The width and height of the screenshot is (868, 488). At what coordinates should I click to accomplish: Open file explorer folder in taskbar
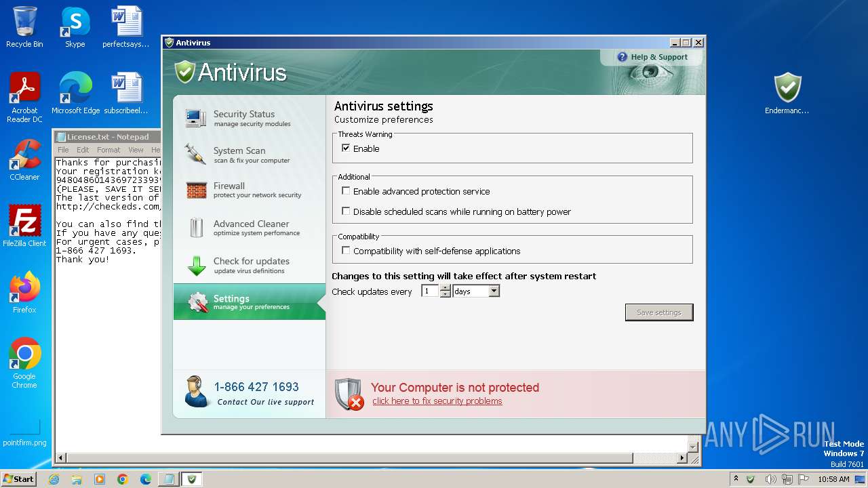[x=77, y=479]
